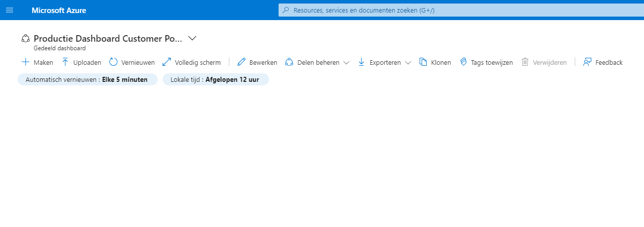
Task: Open Feedback via person icon
Action: 587,62
